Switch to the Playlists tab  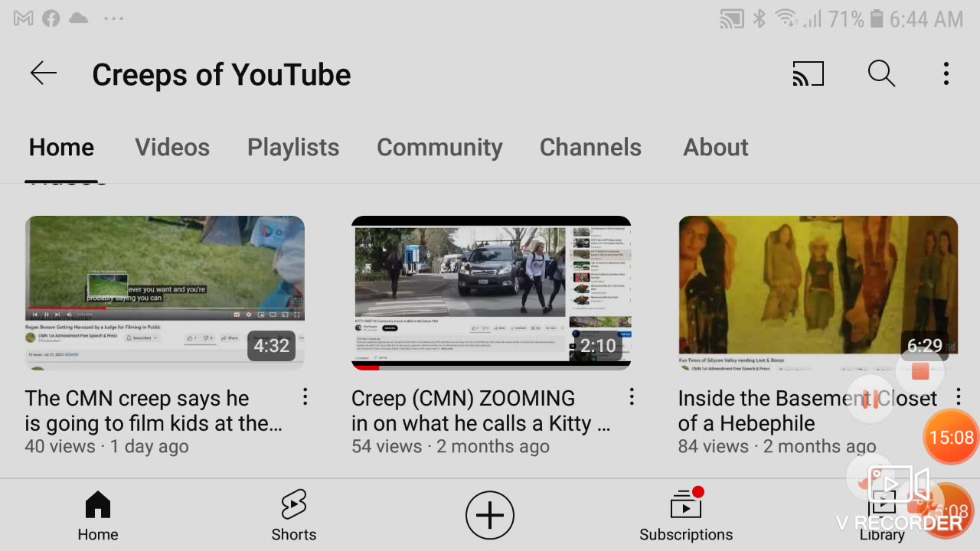(293, 147)
